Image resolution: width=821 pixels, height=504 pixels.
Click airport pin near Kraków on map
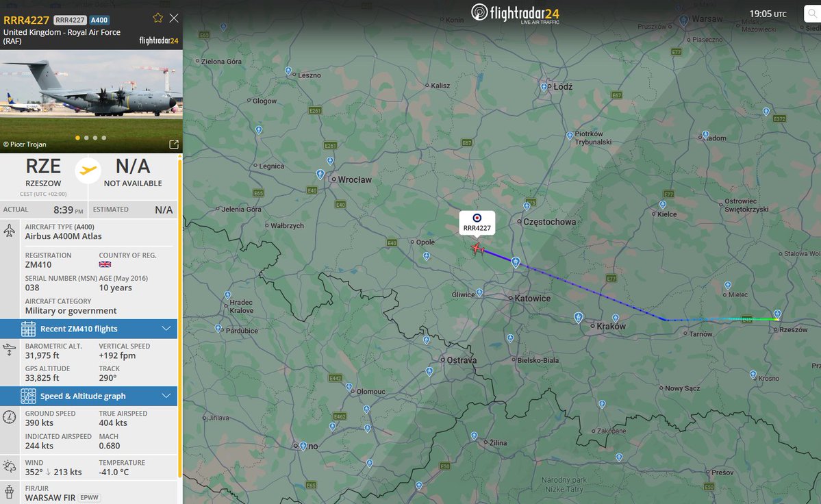(579, 318)
